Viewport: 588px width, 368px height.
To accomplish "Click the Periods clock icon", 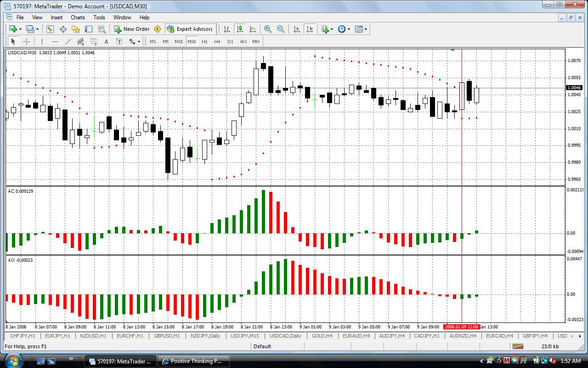I will point(342,29).
